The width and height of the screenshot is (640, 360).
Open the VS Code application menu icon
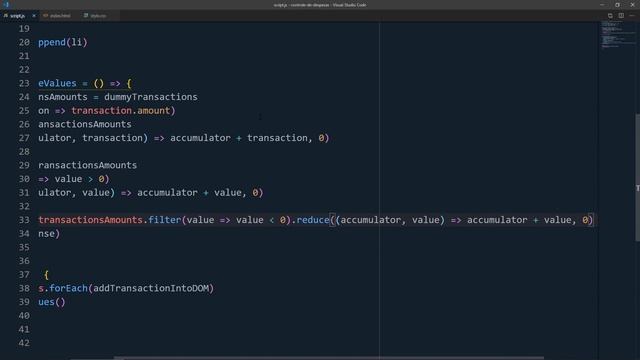pos(6,4)
